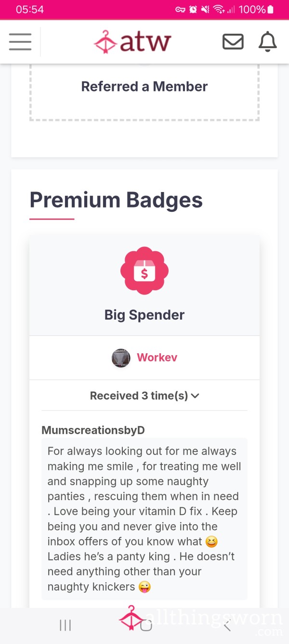Image resolution: width=289 pixels, height=644 pixels.
Task: Tap the atw logo in header
Action: pos(132,41)
